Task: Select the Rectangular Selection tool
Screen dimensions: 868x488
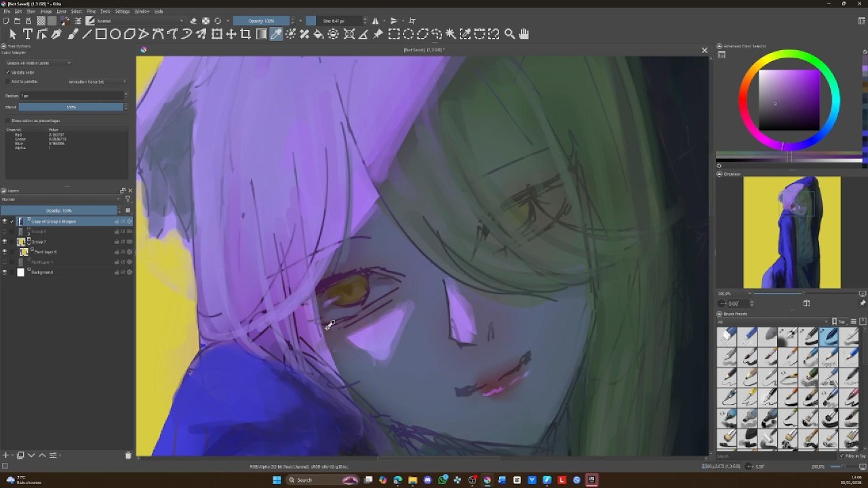Action: pyautogui.click(x=393, y=34)
